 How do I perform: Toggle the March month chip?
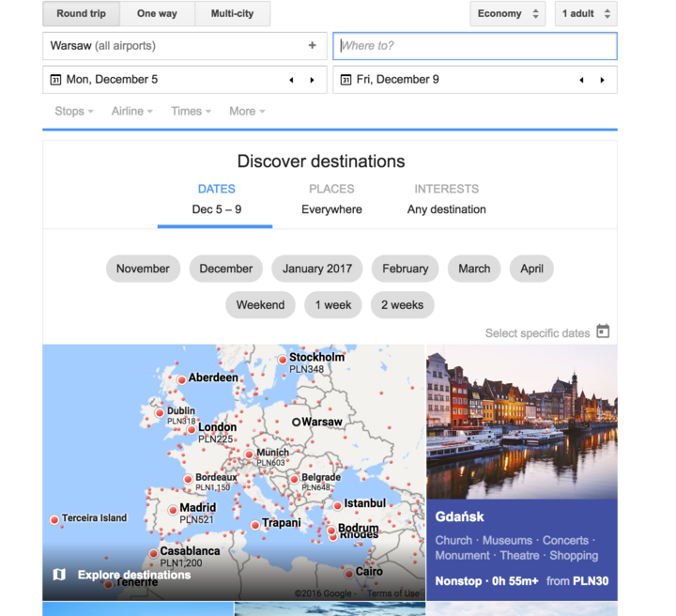coord(474,269)
